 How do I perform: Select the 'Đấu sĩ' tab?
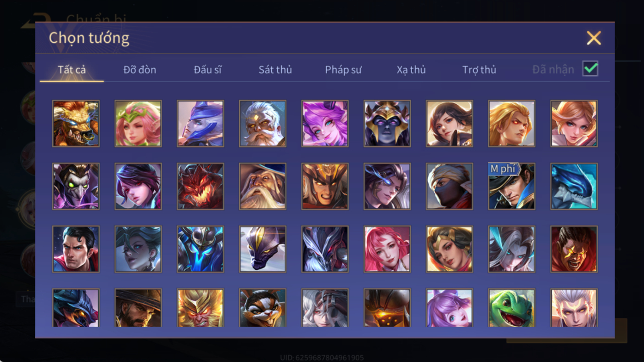click(207, 70)
